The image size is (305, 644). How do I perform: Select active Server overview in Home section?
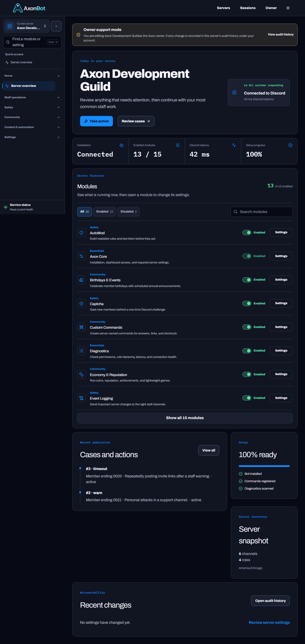29,86
